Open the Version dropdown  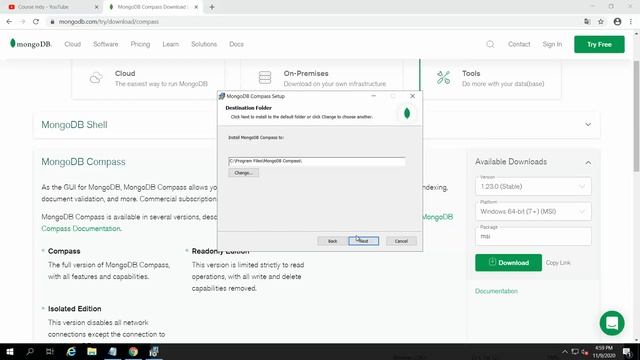click(533, 187)
